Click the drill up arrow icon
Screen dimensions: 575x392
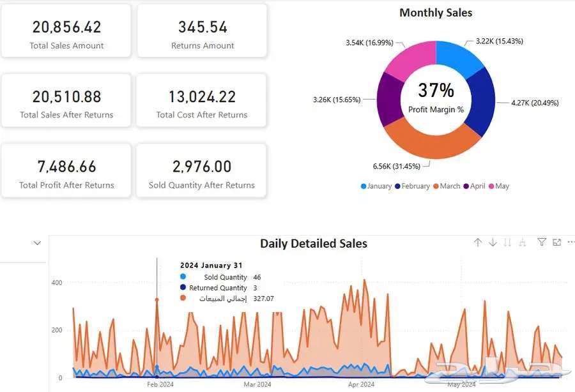[x=477, y=243]
